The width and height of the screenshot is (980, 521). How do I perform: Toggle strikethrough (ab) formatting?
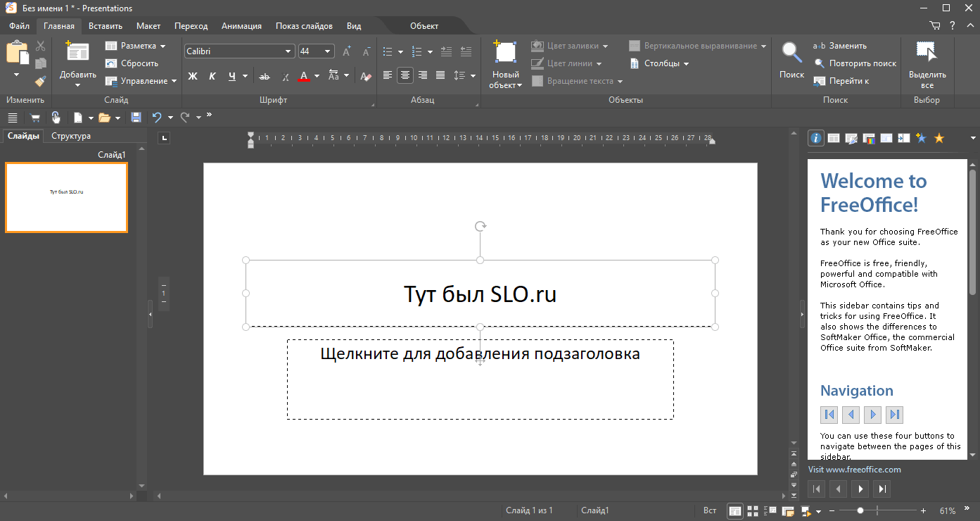point(265,76)
